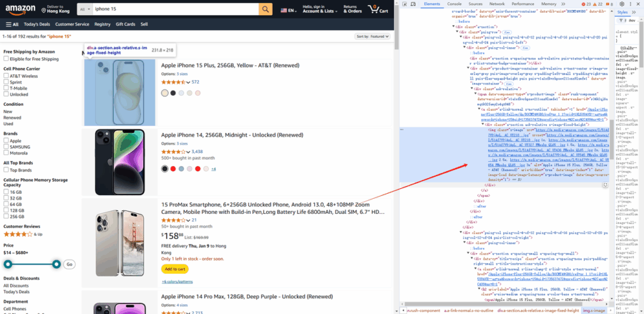The width and height of the screenshot is (644, 314).
Task: Open the iPhone 14 Midnight product thumbnail
Action: point(119,162)
